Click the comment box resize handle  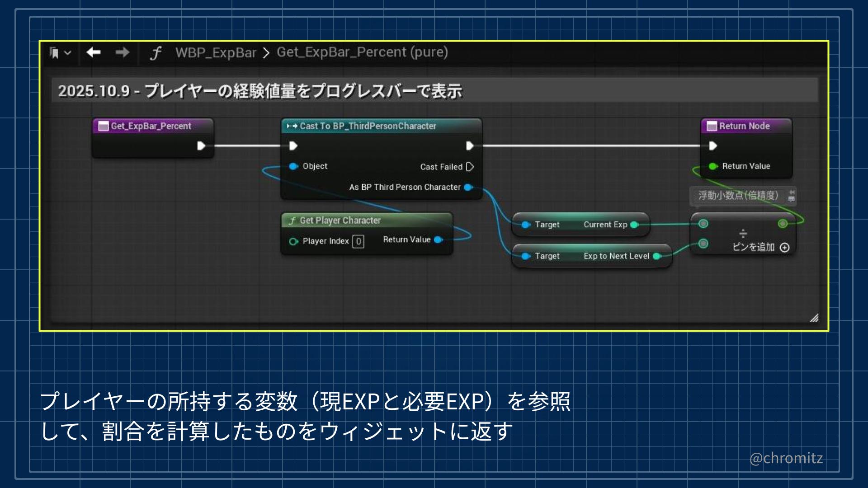pyautogui.click(x=814, y=318)
